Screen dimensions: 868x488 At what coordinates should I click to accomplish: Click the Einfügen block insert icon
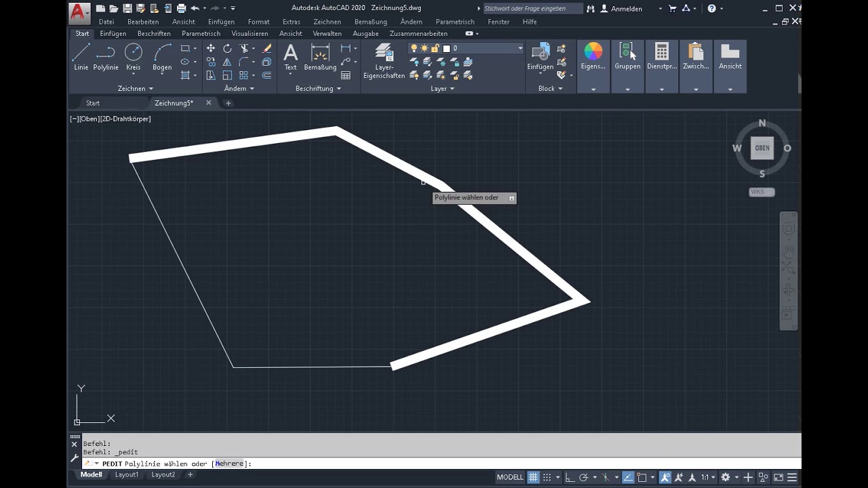[x=540, y=57]
